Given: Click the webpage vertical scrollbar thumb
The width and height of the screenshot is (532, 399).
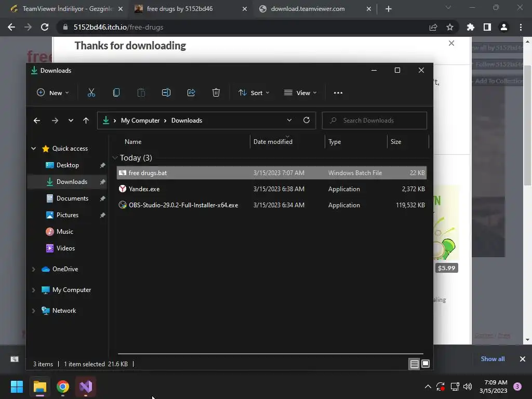Looking at the screenshot, I should pos(527,125).
